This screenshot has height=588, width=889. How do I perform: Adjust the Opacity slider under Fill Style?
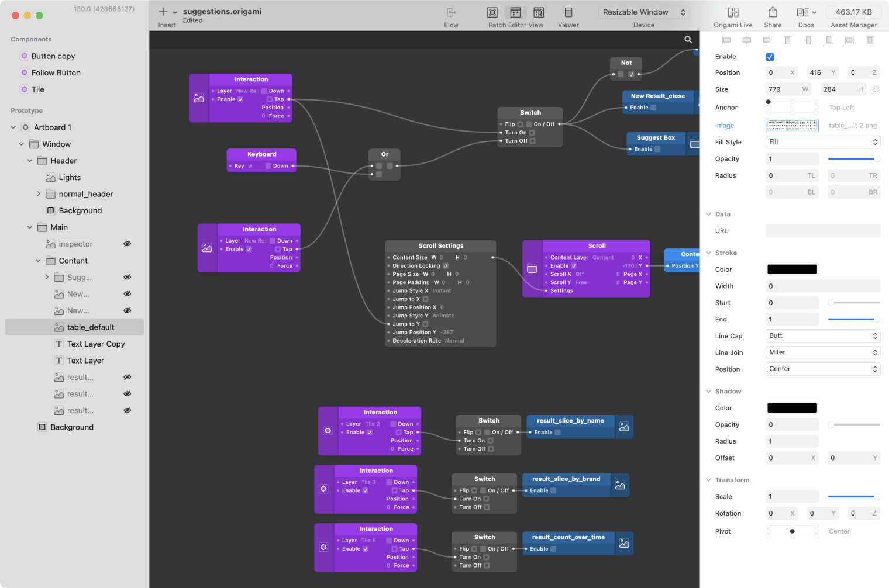click(854, 159)
